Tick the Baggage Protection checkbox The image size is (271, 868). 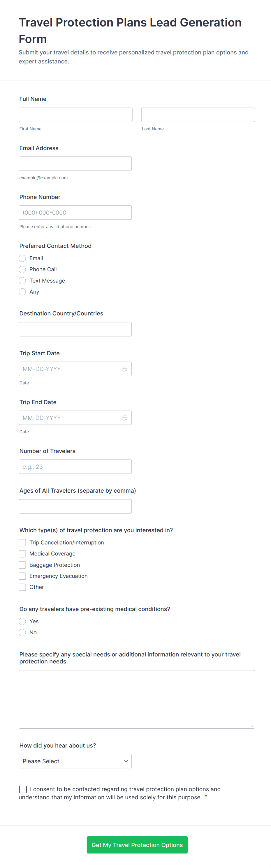tap(22, 565)
